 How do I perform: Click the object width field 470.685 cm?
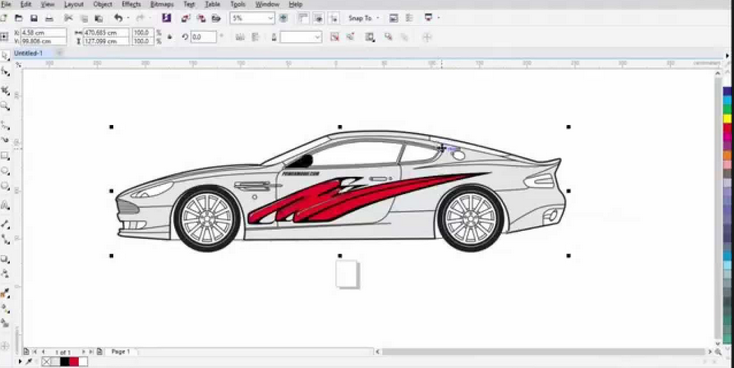click(106, 33)
